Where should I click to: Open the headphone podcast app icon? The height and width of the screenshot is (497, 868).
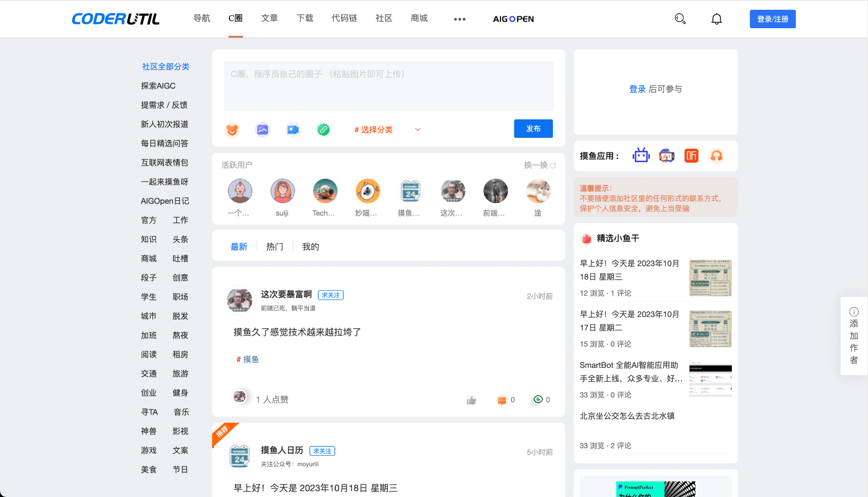pyautogui.click(x=717, y=156)
